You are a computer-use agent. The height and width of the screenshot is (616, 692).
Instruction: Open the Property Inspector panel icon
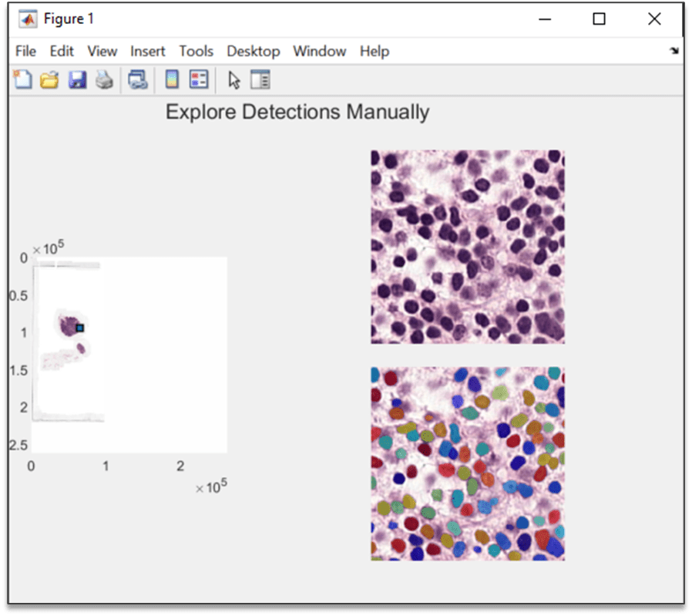(x=260, y=79)
